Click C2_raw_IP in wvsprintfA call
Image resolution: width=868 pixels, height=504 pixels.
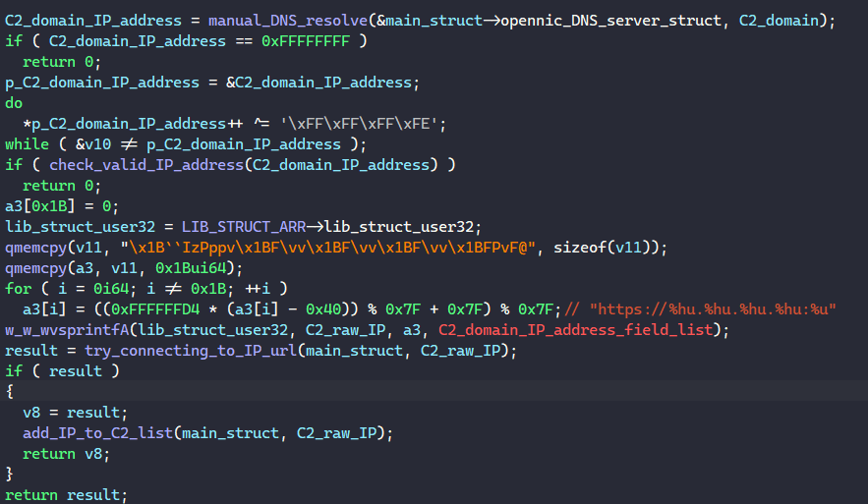tap(345, 330)
